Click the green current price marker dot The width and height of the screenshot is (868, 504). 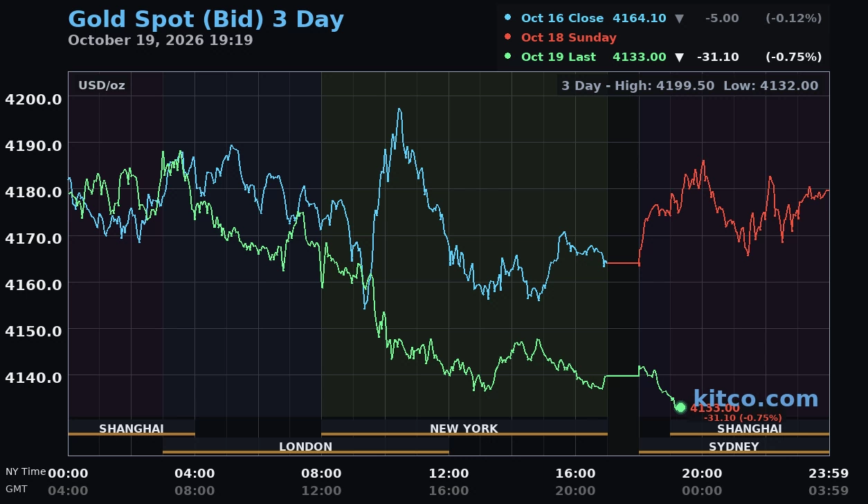(x=680, y=408)
